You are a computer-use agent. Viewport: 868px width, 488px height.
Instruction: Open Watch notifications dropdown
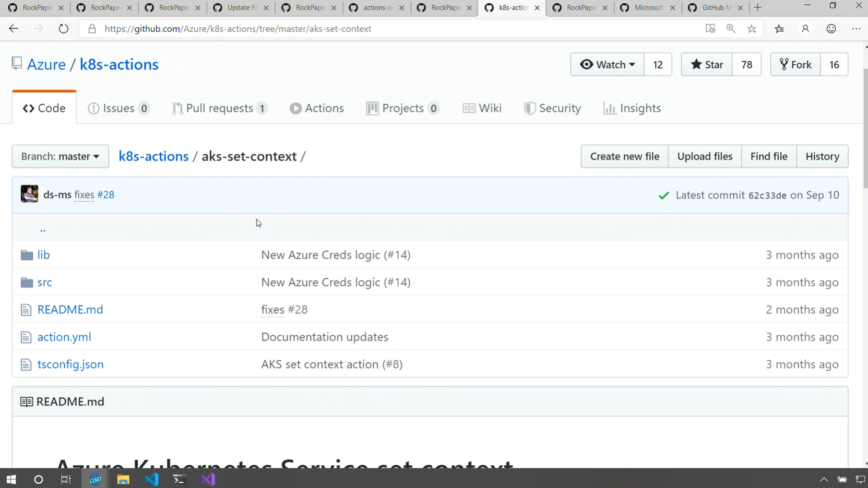(607, 64)
